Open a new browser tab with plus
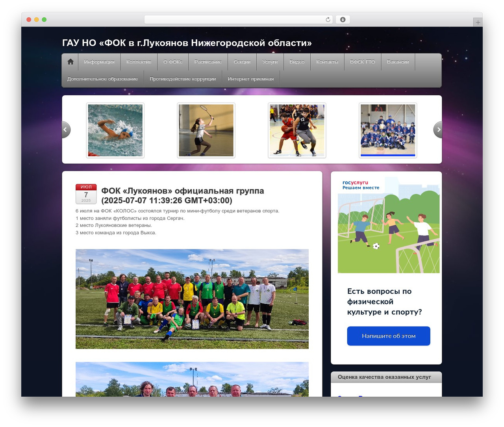Viewport: 504px width, 427px height. coord(478,22)
